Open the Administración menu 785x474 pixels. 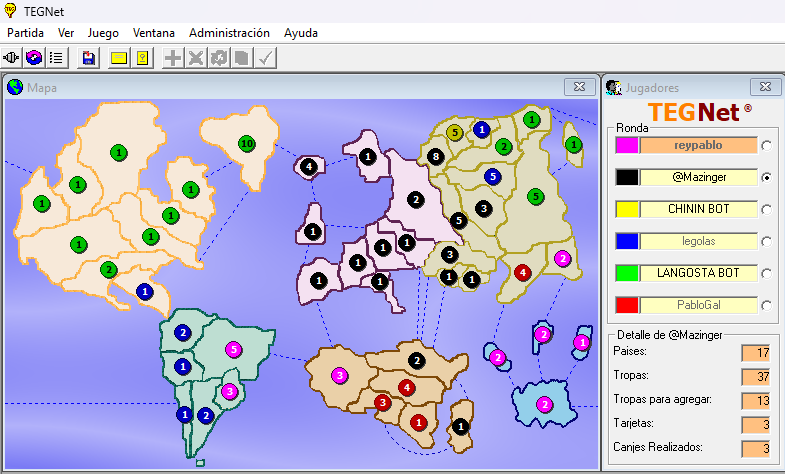tap(229, 32)
